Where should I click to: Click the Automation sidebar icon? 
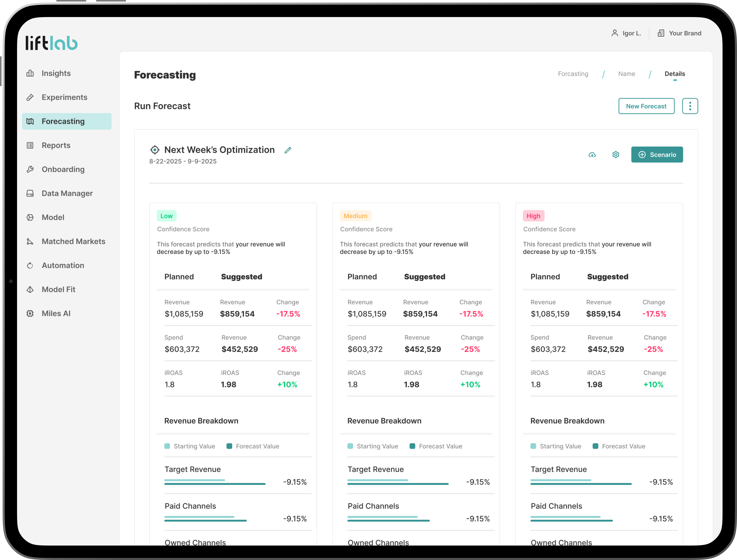pos(30,265)
